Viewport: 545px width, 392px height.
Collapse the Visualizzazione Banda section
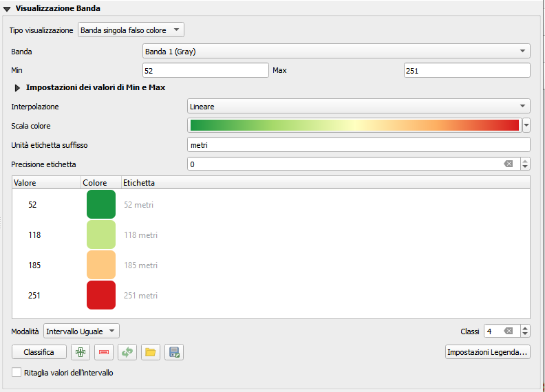click(7, 9)
